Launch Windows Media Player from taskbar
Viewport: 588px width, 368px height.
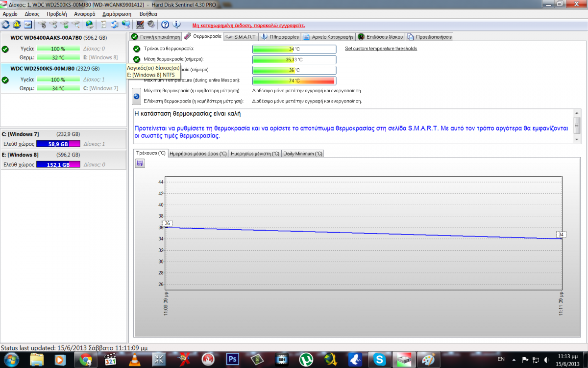click(x=60, y=360)
